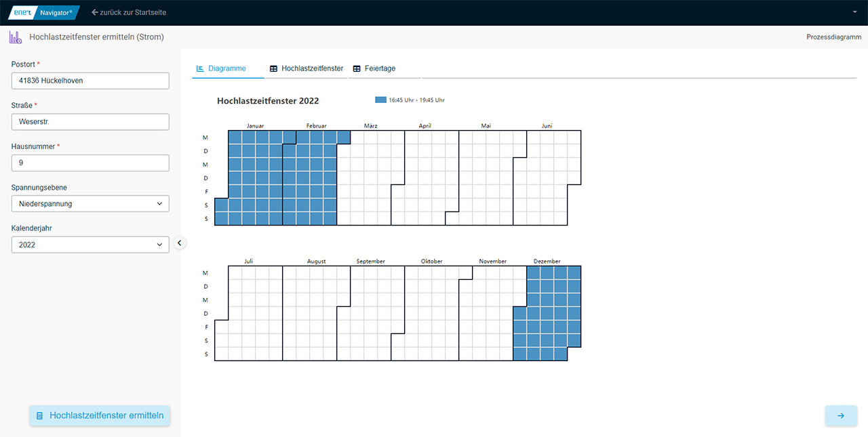Click the back arrow beside 'zurück zur Startseite'
868x437 pixels.
95,12
